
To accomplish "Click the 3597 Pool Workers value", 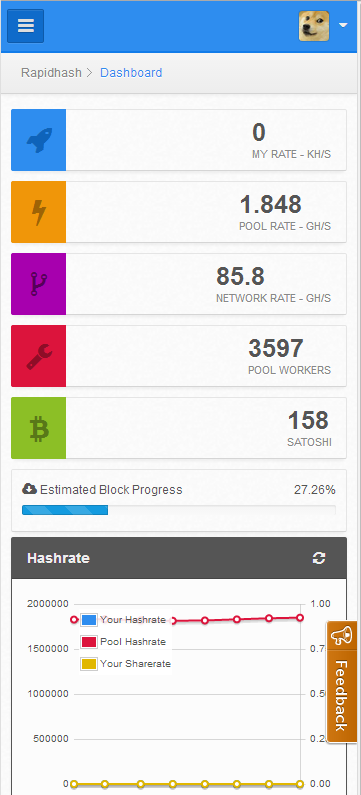I will pyautogui.click(x=276, y=348).
